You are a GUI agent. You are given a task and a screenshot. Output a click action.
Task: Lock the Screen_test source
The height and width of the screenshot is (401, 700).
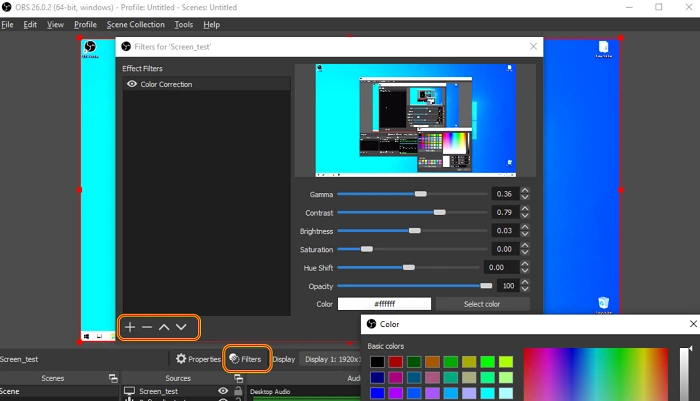point(238,391)
